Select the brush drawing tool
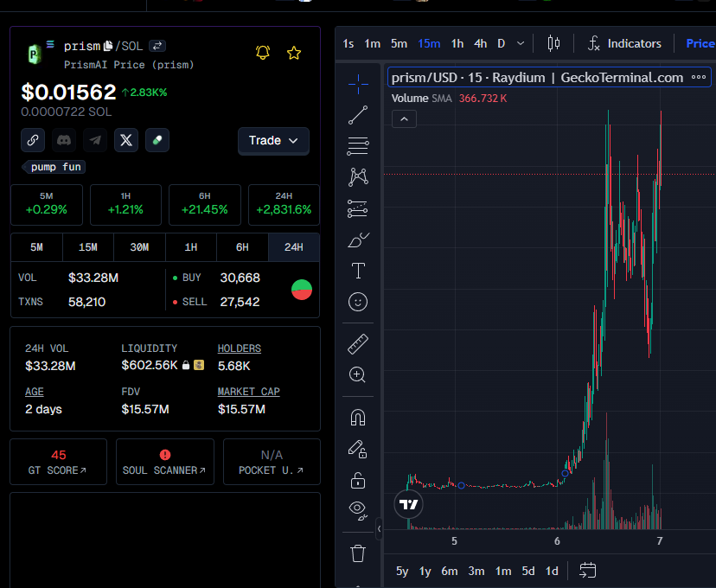 click(x=358, y=240)
